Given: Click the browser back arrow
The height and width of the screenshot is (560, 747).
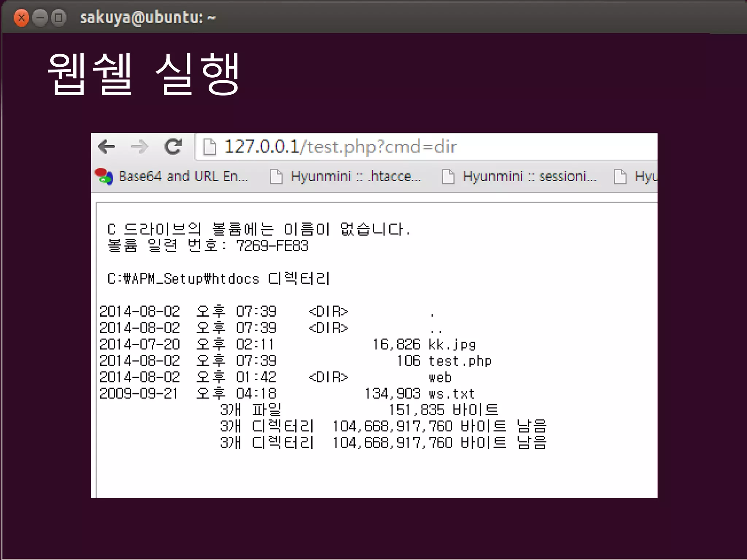Looking at the screenshot, I should coord(107,147).
